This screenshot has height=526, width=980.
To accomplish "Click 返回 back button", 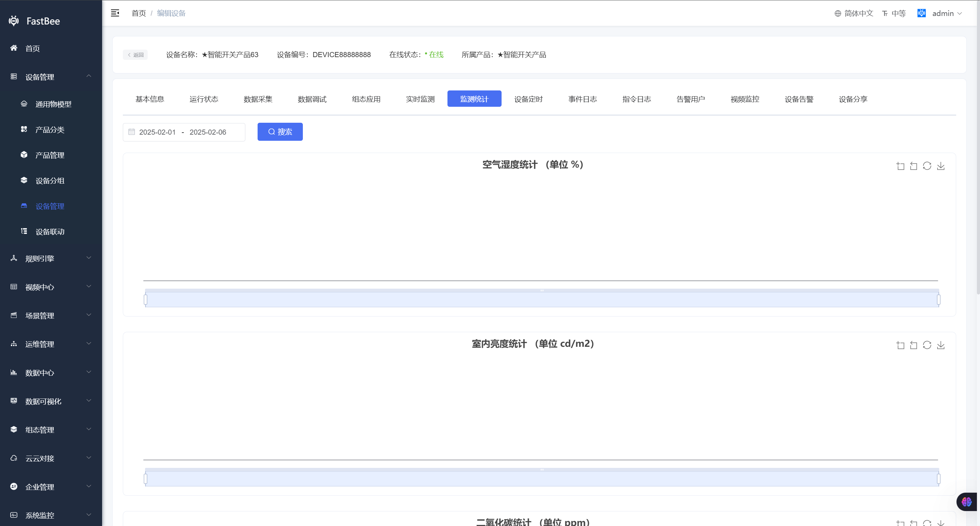I will pyautogui.click(x=135, y=55).
